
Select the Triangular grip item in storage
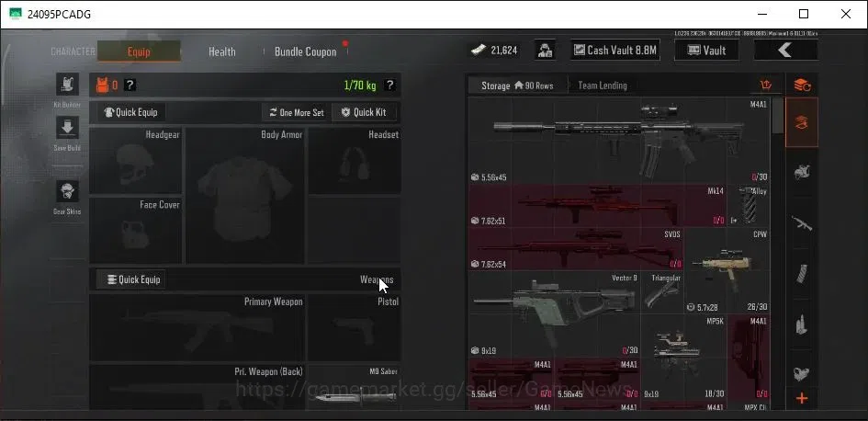coord(662,292)
